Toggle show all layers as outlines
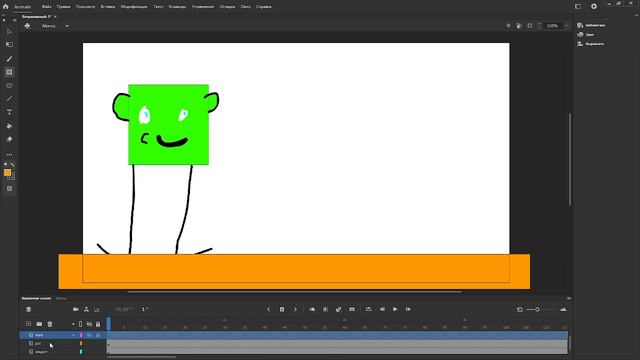Image resolution: width=640 pixels, height=360 pixels. [x=80, y=324]
